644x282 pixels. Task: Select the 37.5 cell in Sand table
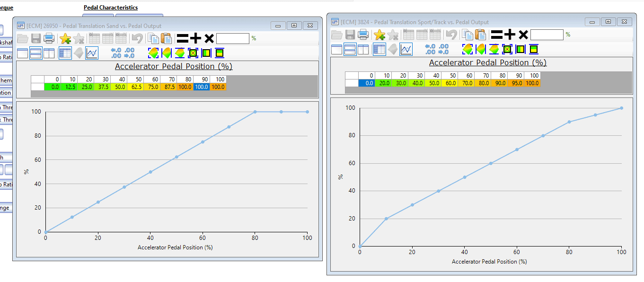[102, 87]
